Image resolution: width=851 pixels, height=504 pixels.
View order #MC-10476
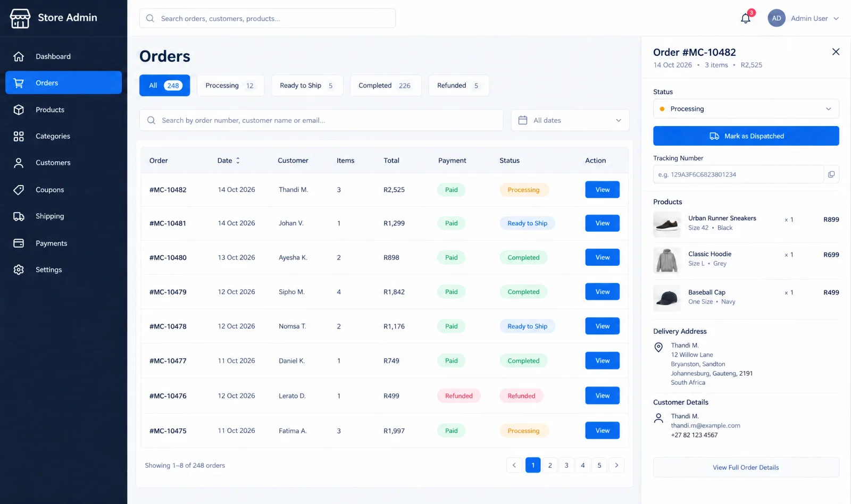coord(602,396)
